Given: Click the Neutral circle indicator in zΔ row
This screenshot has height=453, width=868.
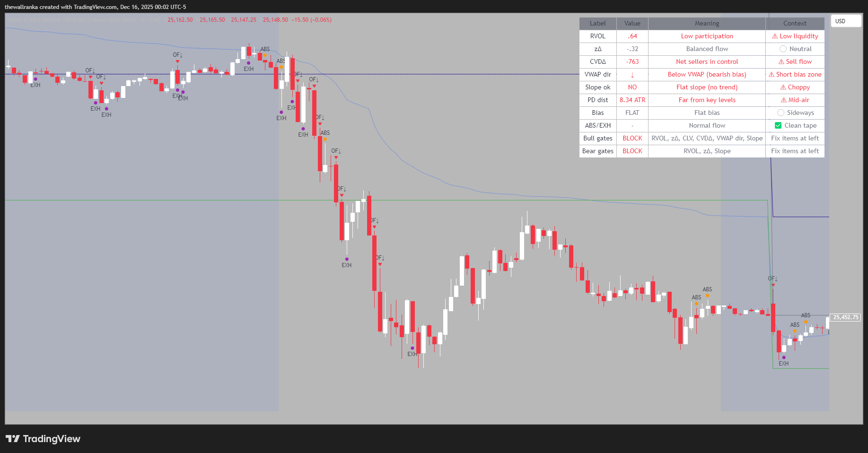Looking at the screenshot, I should point(783,49).
